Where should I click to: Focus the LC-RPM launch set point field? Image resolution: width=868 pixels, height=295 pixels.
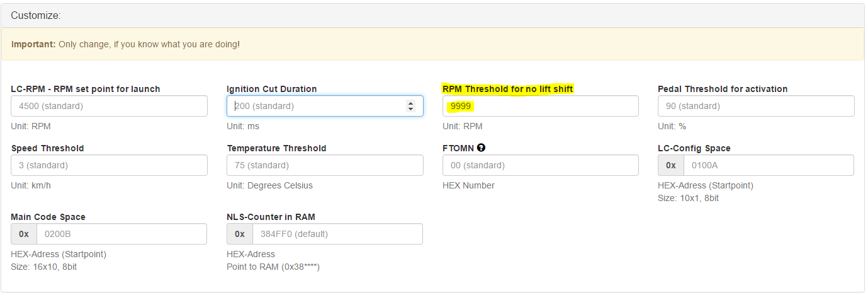(x=110, y=106)
